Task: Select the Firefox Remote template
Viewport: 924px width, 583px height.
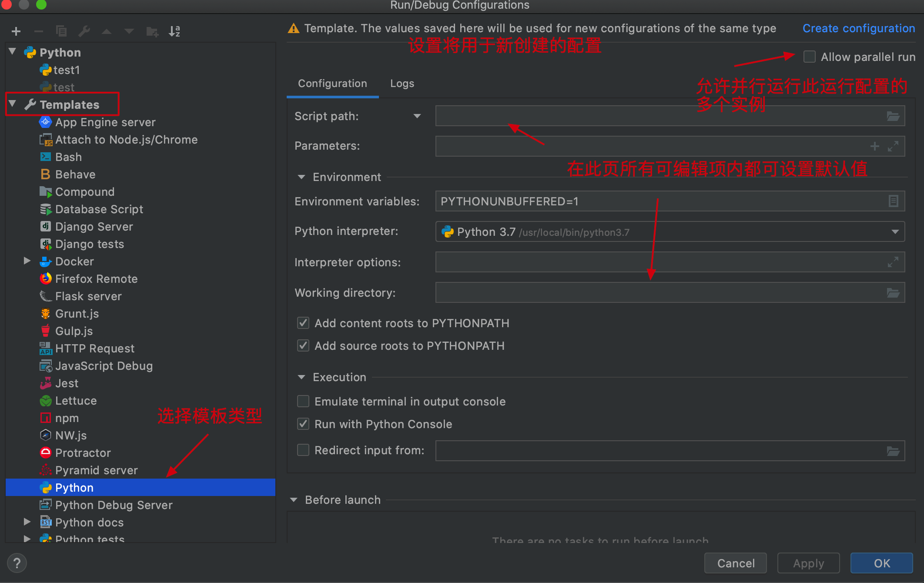Action: tap(88, 279)
